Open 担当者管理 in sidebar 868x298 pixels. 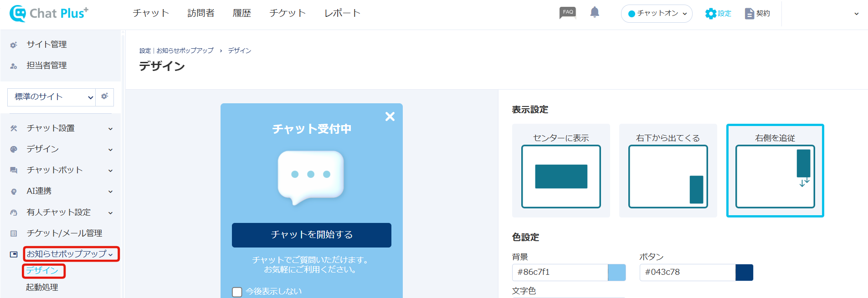point(46,66)
